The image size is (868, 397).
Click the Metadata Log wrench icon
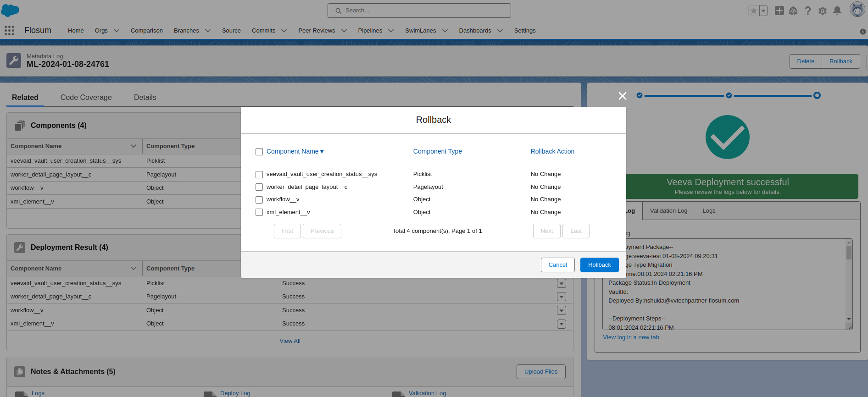pyautogui.click(x=14, y=61)
